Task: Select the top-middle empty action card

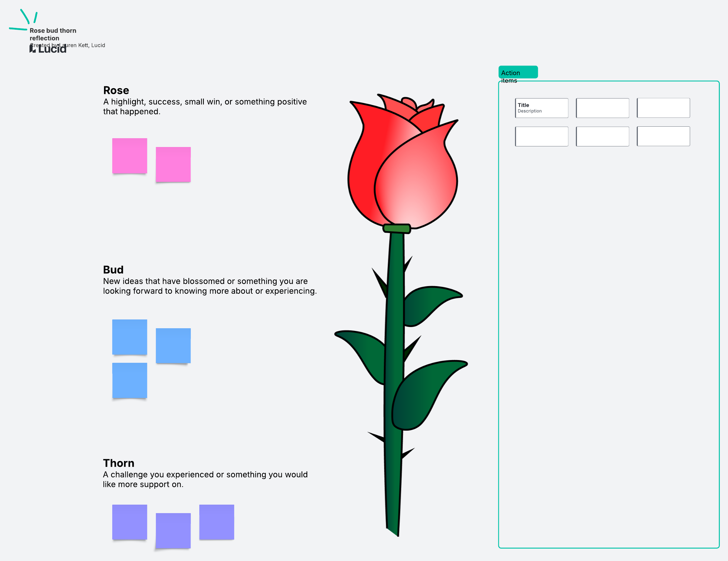Action: click(x=602, y=108)
